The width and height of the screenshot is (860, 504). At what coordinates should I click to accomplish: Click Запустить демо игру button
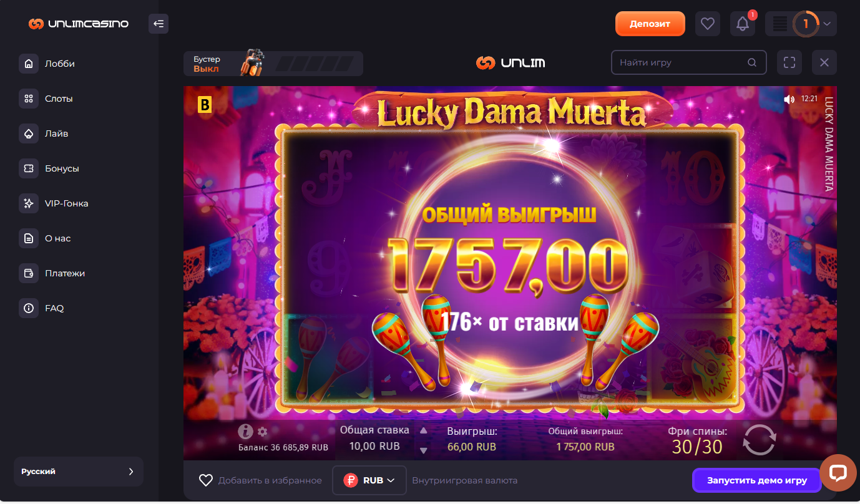pyautogui.click(x=756, y=480)
